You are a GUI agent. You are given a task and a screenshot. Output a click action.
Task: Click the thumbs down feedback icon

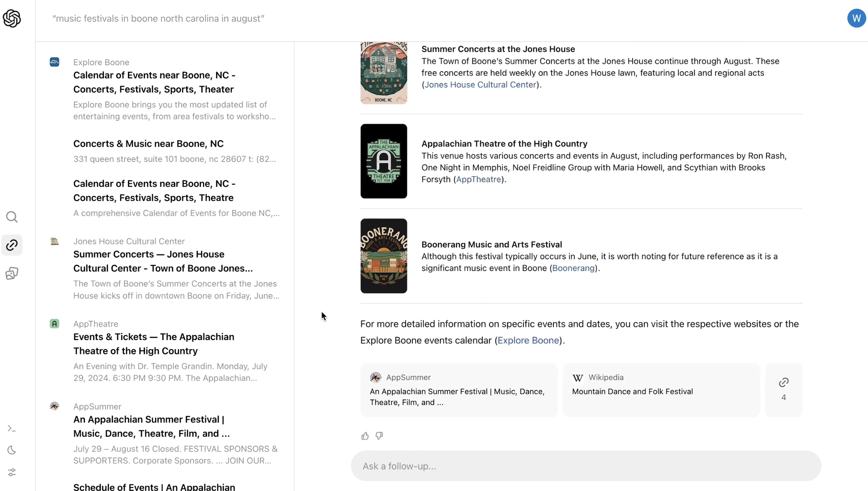point(379,436)
